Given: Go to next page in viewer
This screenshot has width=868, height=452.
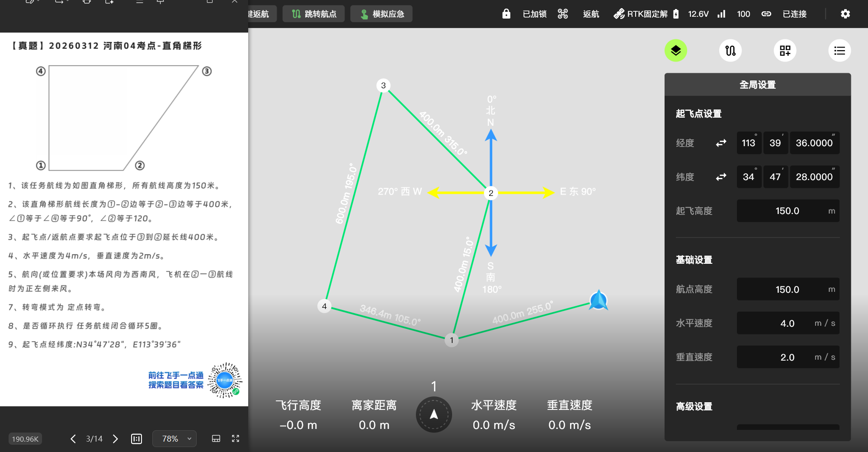Looking at the screenshot, I should click(x=115, y=438).
